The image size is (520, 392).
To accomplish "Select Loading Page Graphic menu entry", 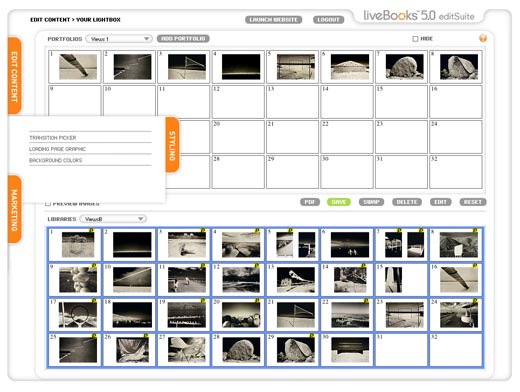I will 57,149.
